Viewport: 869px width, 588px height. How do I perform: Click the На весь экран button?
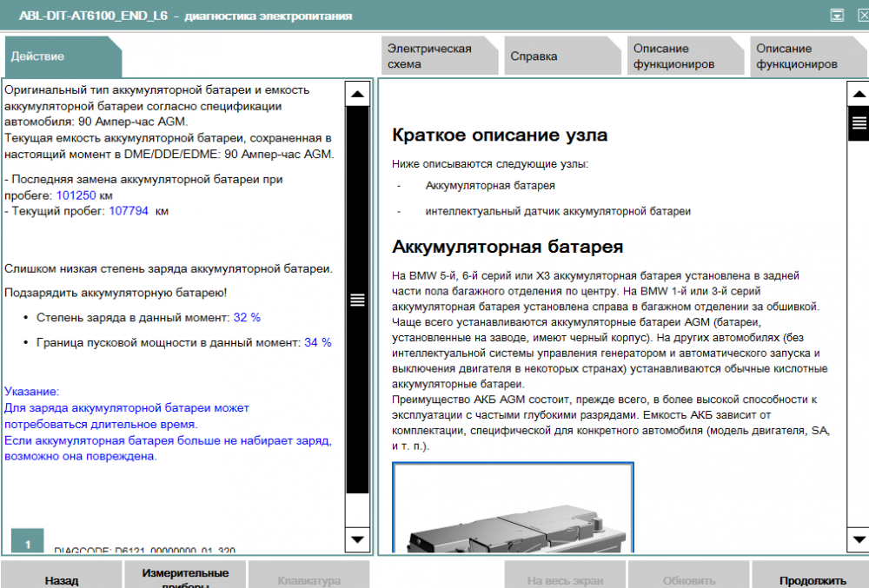(x=566, y=578)
